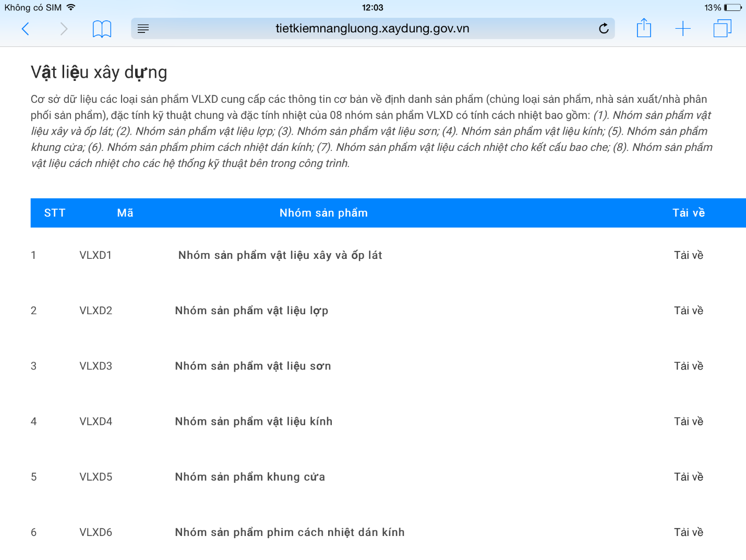Image resolution: width=746 pixels, height=560 pixels.
Task: Reload the page with refresh icon
Action: (x=604, y=29)
